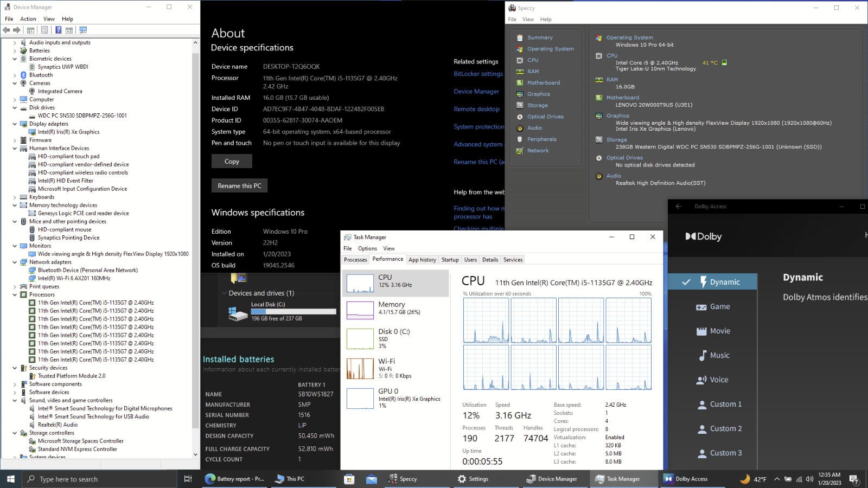868x488 pixels.
Task: Open the Services tab in Task Manager
Action: [x=513, y=260]
